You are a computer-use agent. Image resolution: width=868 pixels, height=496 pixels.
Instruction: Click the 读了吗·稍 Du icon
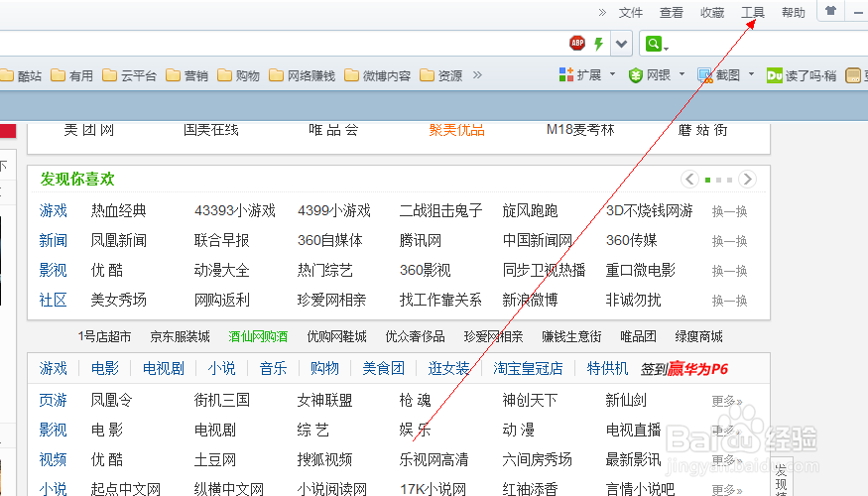click(775, 75)
